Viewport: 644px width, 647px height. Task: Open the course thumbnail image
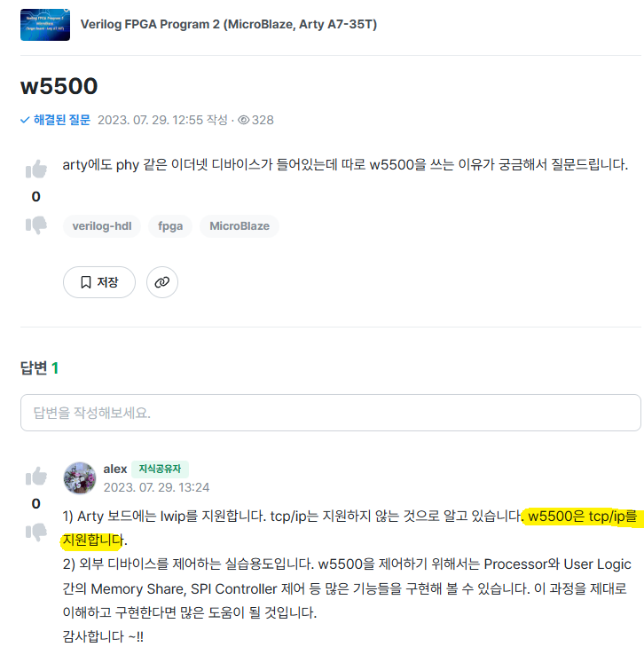pos(45,25)
